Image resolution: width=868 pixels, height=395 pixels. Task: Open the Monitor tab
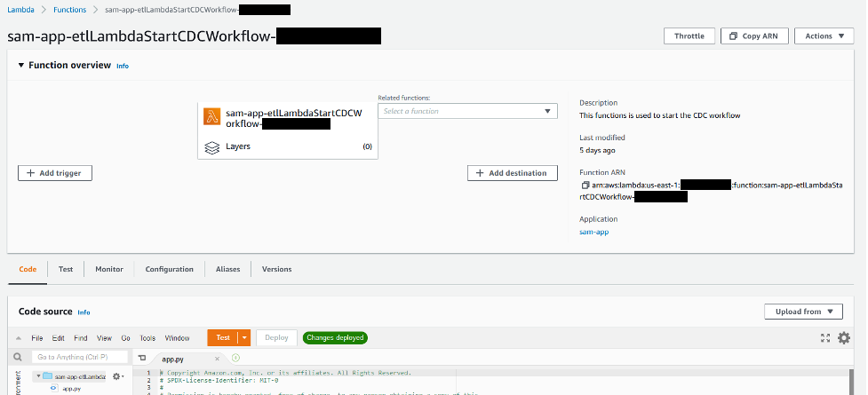point(109,270)
